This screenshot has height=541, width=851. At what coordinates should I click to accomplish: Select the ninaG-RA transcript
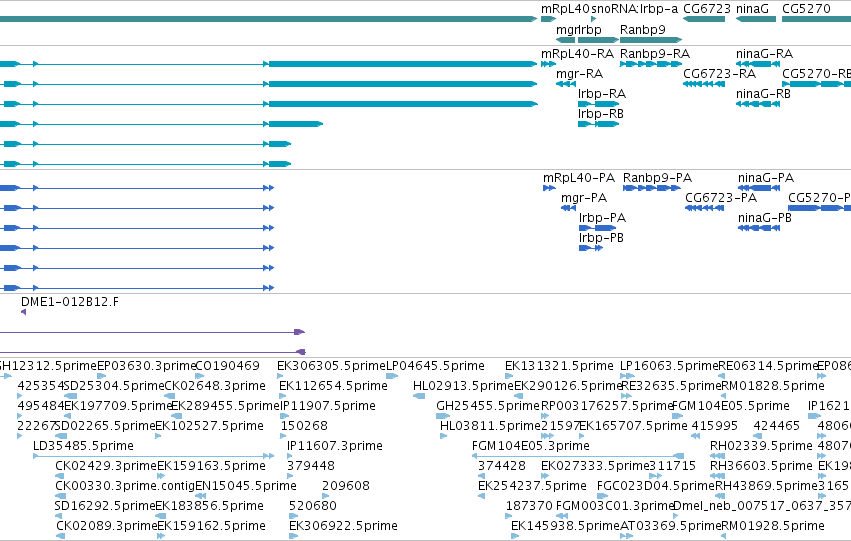pyautogui.click(x=758, y=64)
